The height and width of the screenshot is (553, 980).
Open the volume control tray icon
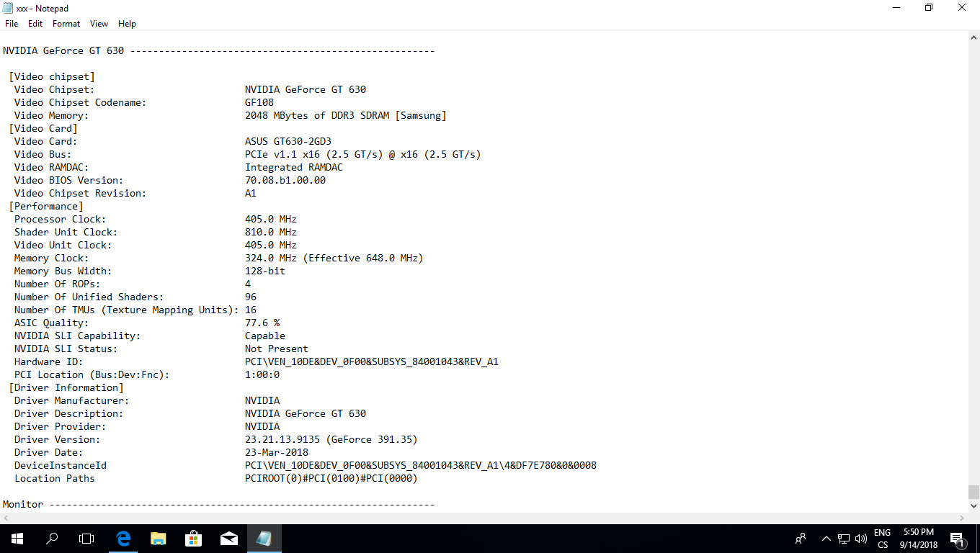[861, 539]
